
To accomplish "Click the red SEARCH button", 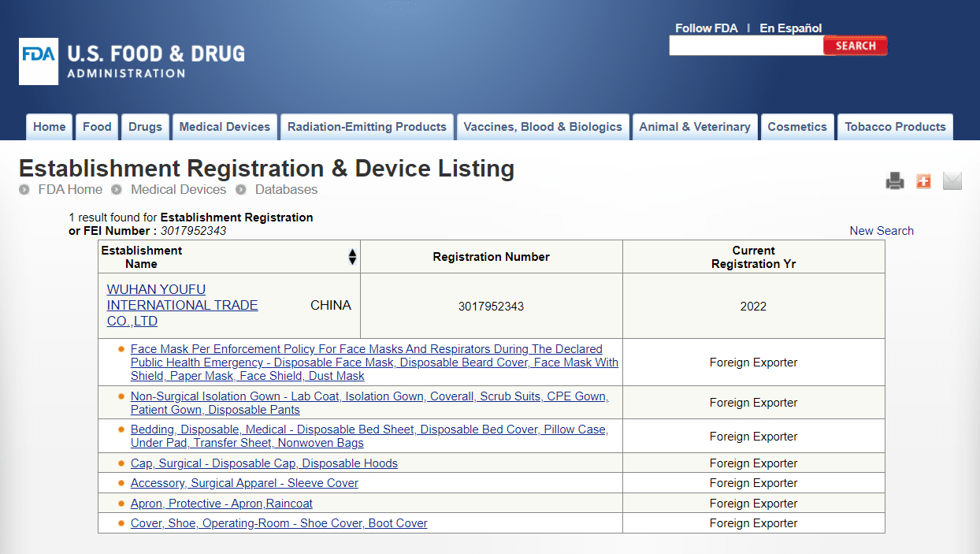I will [855, 46].
